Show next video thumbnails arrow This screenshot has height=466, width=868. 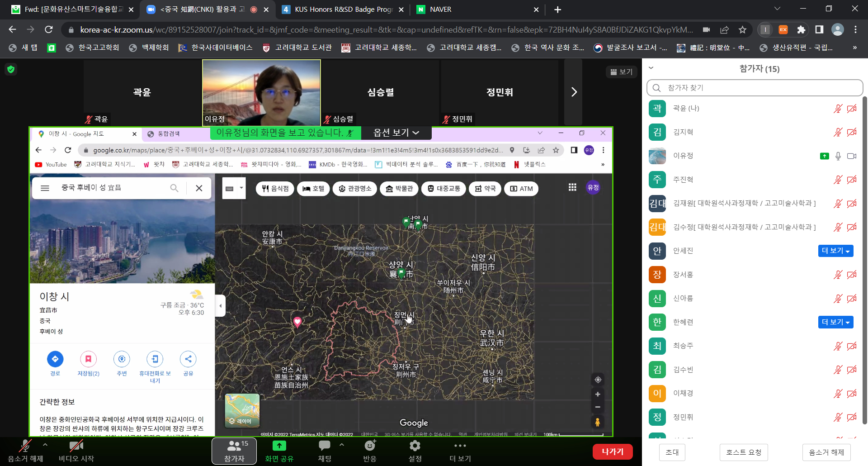[574, 92]
